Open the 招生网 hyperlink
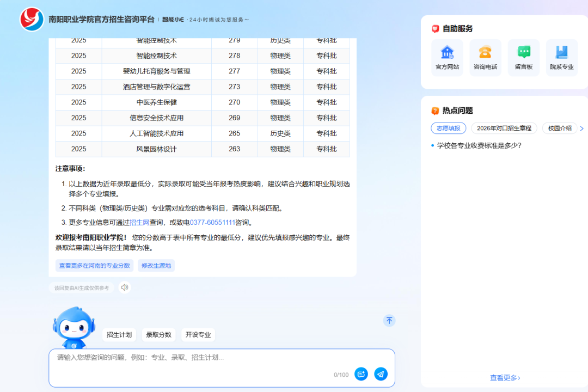Image resolution: width=588 pixels, height=392 pixels. point(139,222)
